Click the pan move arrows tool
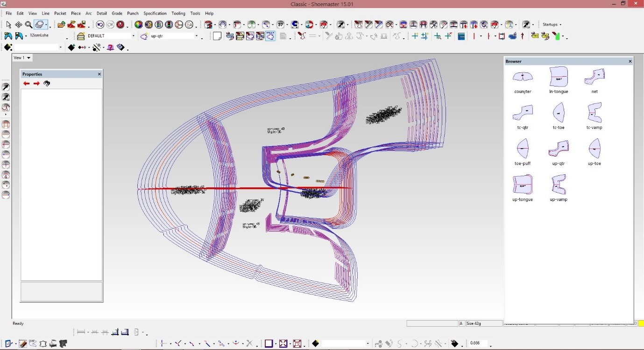 [19, 24]
